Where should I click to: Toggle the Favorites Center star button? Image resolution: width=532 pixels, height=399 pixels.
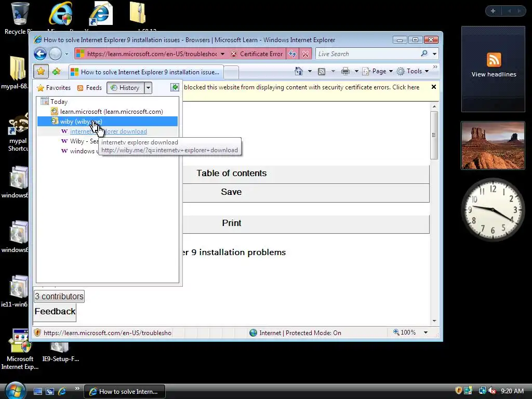pyautogui.click(x=41, y=71)
